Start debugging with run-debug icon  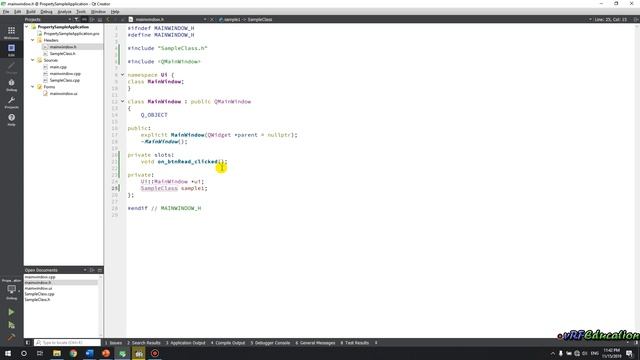click(11, 325)
